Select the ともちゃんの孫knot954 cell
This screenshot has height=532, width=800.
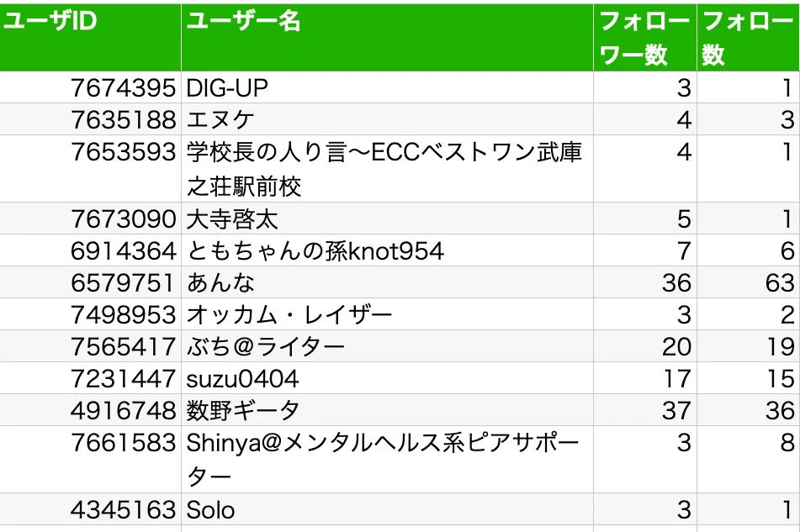coord(387,250)
